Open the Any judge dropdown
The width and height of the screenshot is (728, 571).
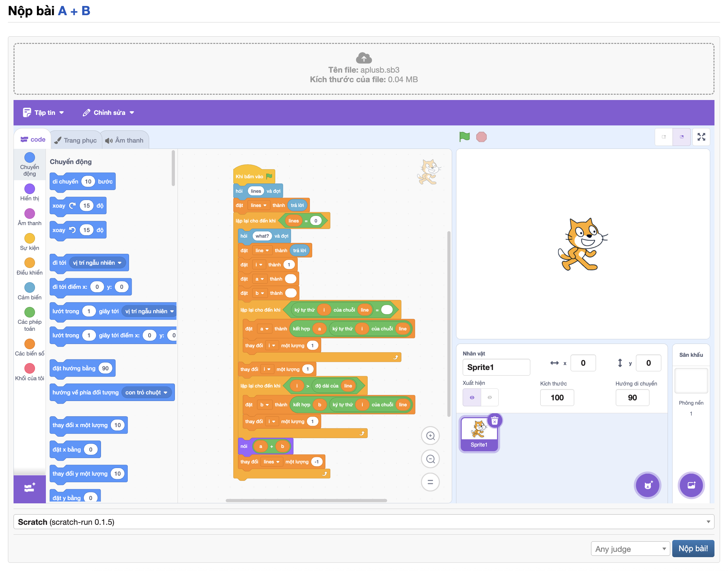pos(630,549)
